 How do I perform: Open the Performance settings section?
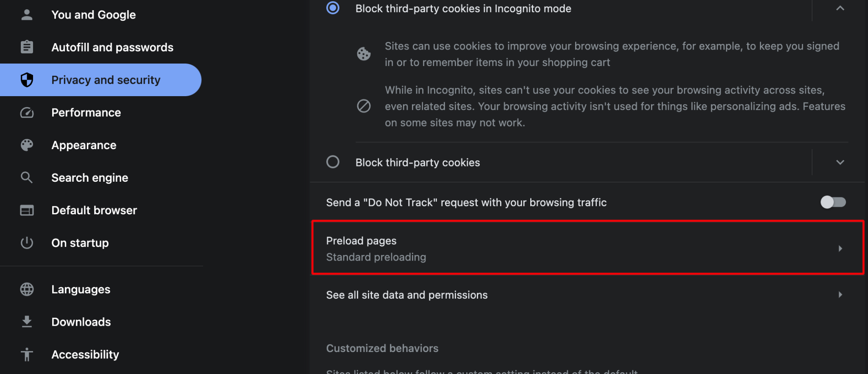86,113
